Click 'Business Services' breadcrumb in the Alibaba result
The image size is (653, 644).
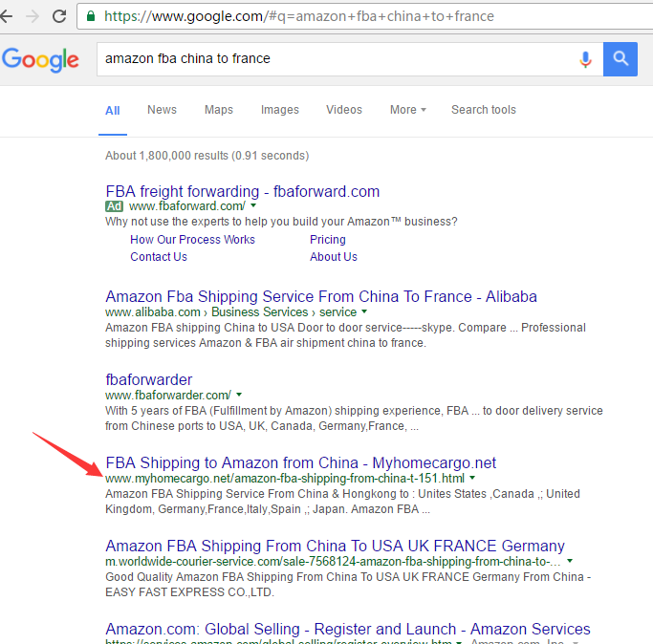coord(259,312)
